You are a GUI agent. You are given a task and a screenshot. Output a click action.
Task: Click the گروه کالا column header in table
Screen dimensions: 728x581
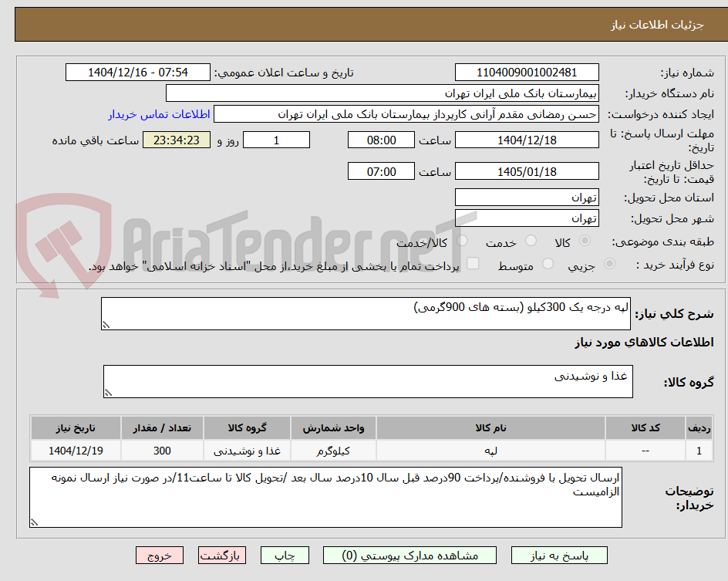(247, 427)
